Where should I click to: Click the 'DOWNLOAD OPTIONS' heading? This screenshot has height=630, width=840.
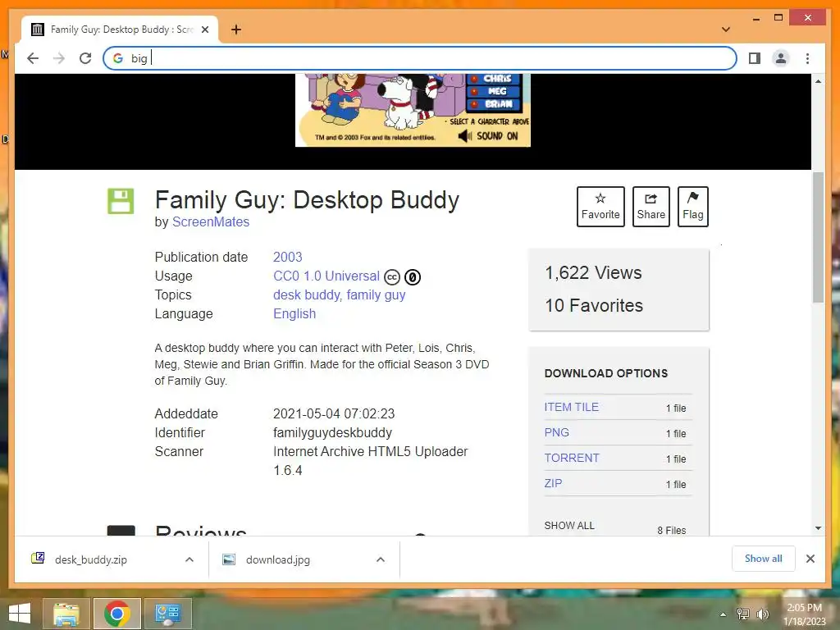pos(606,373)
